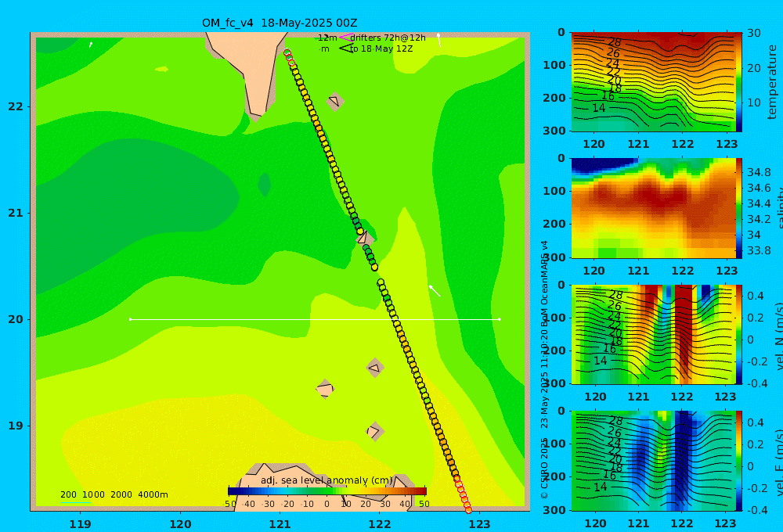This screenshot has width=783, height=532.
Task: Select the red circle at track's southern end
Action: [468, 509]
